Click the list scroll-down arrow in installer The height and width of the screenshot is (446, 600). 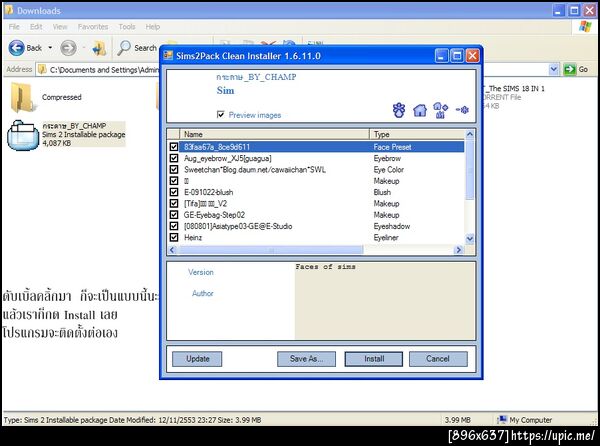point(470,239)
